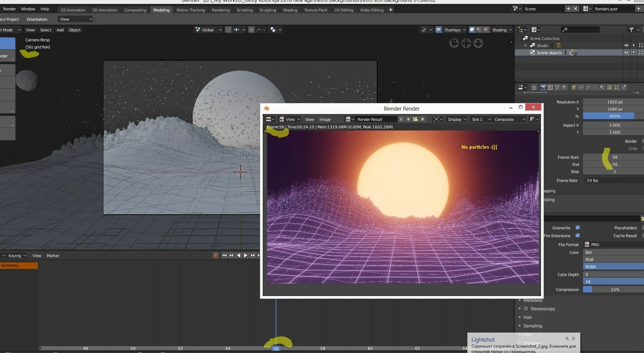The height and width of the screenshot is (353, 644).
Task: Open the Image menu in render window
Action: pos(325,119)
